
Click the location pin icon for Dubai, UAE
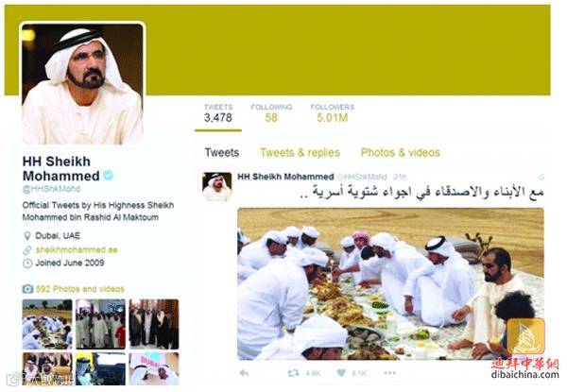(x=26, y=236)
